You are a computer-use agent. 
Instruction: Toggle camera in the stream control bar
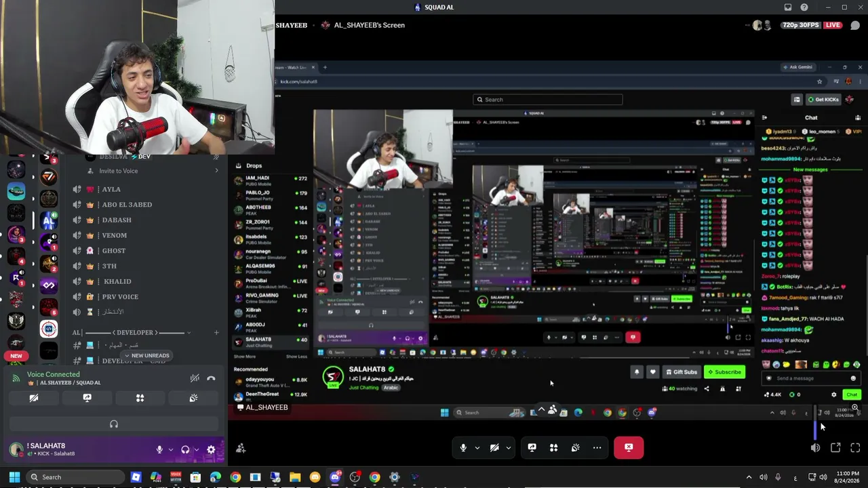pos(494,447)
